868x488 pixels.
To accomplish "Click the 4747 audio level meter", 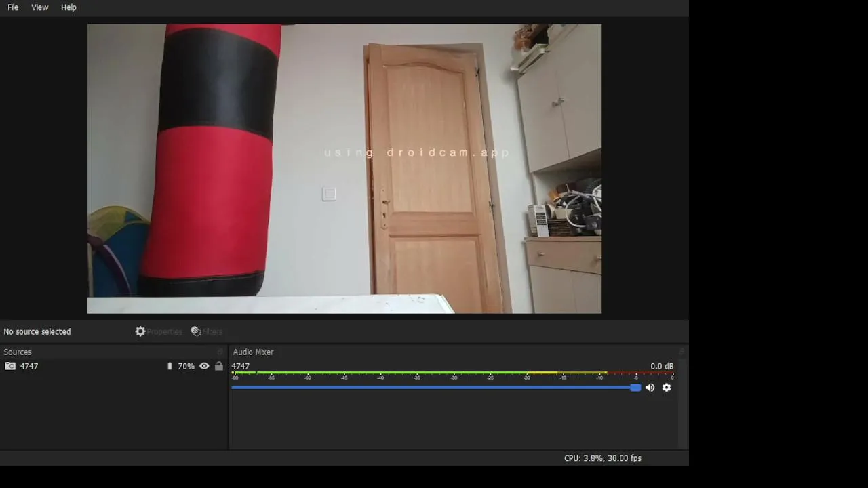I will [x=452, y=375].
